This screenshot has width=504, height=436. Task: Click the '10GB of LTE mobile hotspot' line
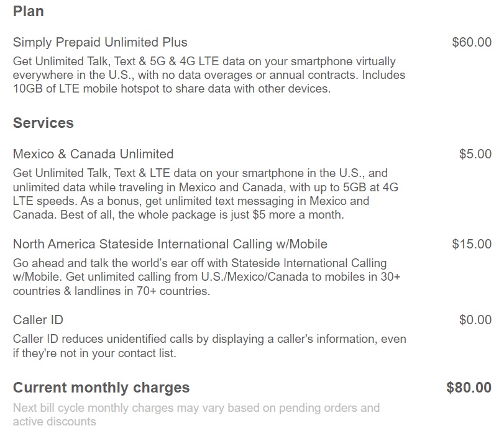point(171,89)
